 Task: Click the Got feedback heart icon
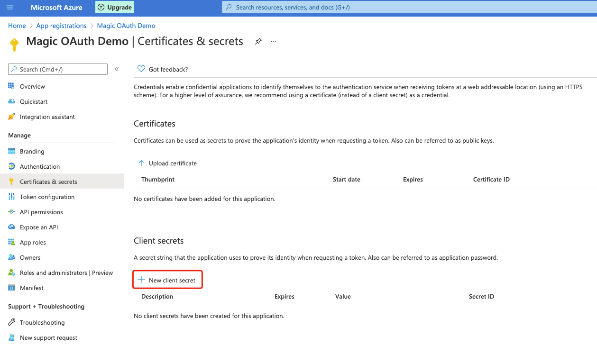141,69
